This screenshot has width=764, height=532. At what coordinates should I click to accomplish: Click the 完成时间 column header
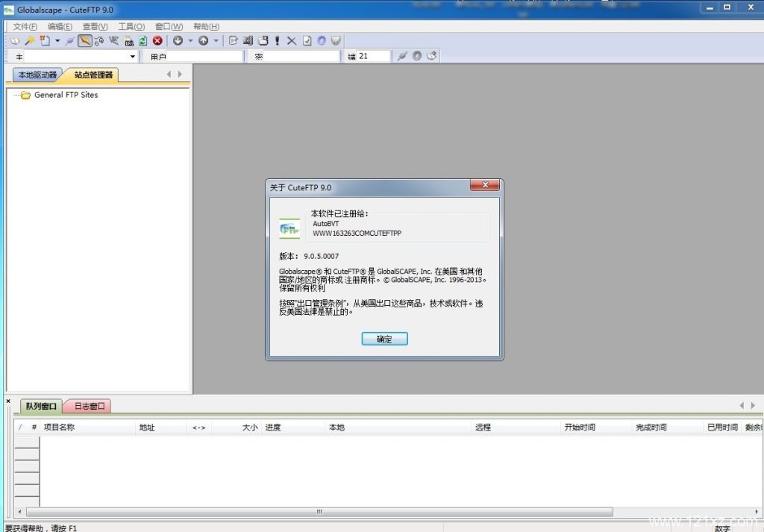click(668, 428)
